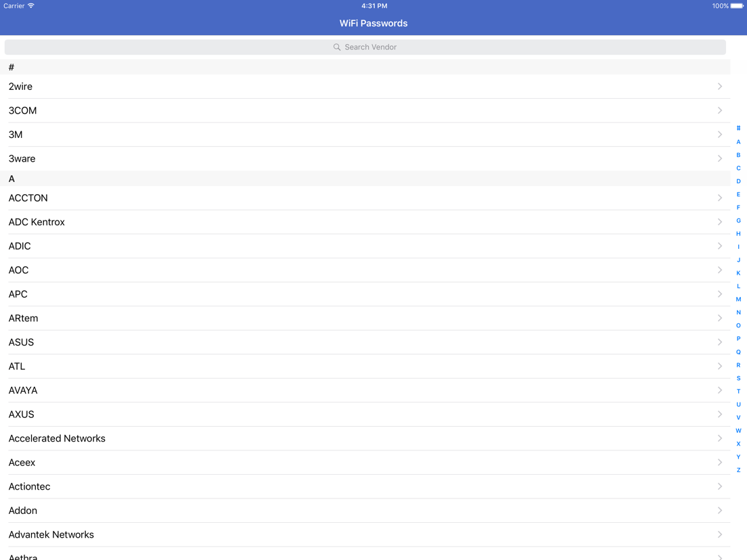The image size is (747, 560).
Task: Jump to letter R in index bar
Action: (x=738, y=365)
